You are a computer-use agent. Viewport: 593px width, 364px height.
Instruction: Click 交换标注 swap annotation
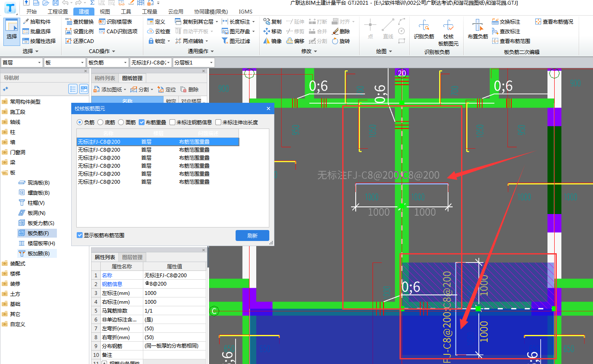click(x=506, y=21)
